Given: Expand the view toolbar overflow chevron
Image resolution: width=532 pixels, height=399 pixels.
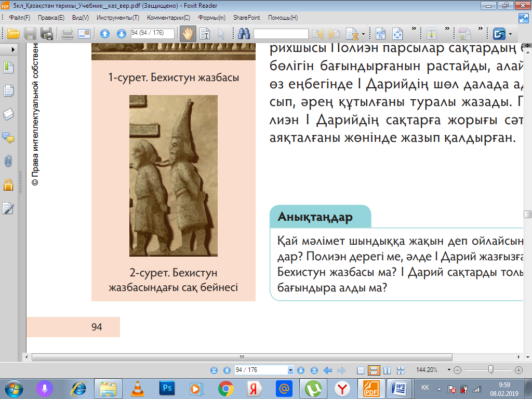Looking at the screenshot, I should [x=414, y=29].
